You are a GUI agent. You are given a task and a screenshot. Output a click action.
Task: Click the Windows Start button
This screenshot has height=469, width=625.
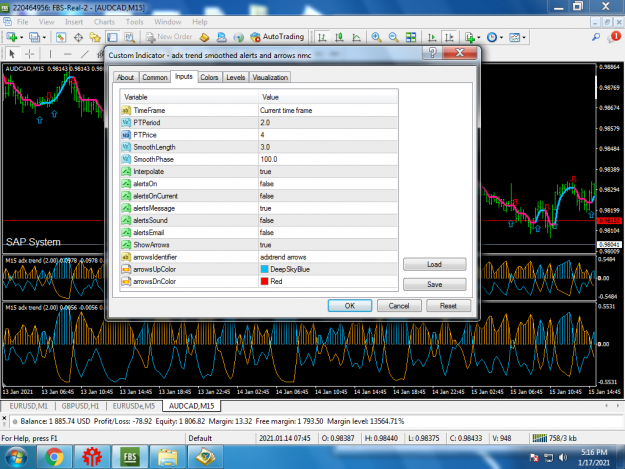[16, 457]
